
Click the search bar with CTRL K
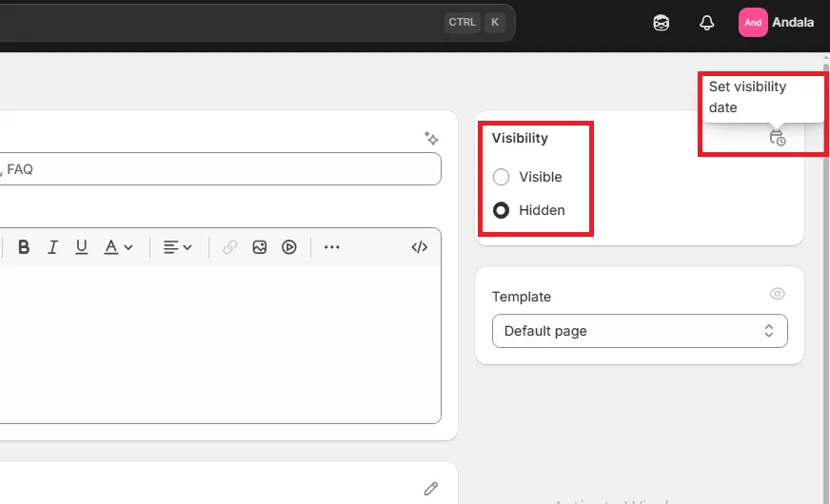[x=257, y=23]
